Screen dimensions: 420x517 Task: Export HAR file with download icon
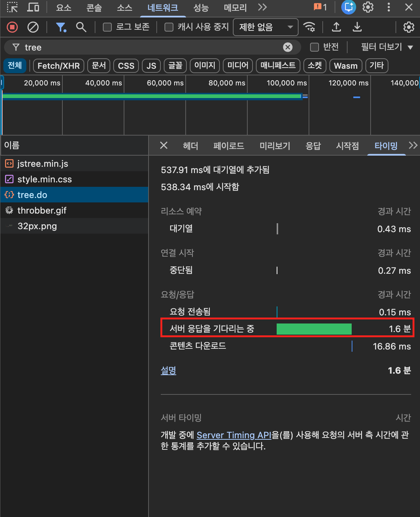click(x=357, y=27)
